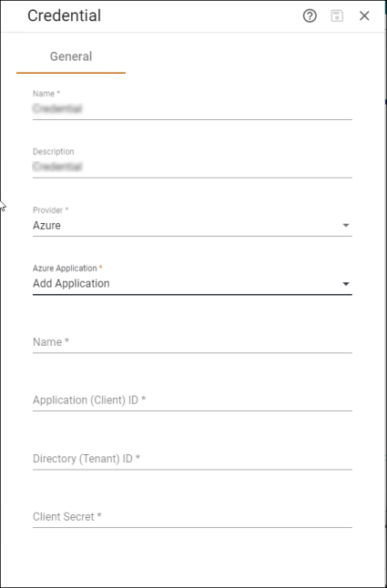Click the blurred Description input field
This screenshot has width=387, height=588.
[192, 167]
